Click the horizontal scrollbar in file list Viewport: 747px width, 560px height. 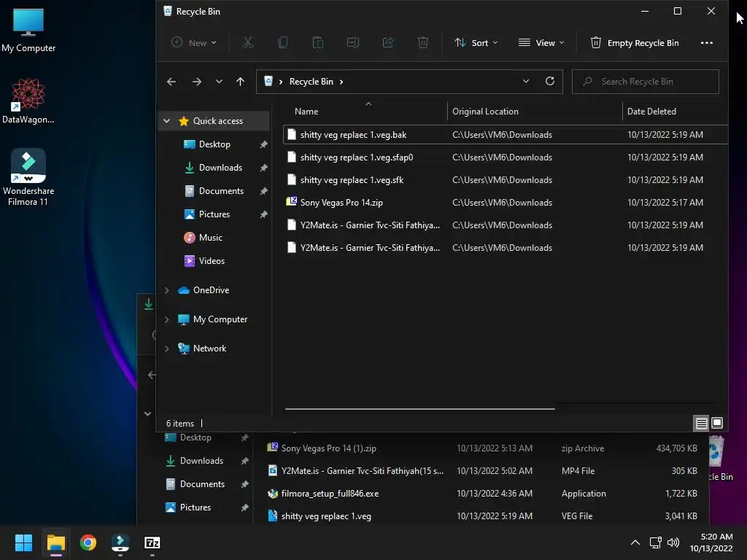(x=419, y=408)
